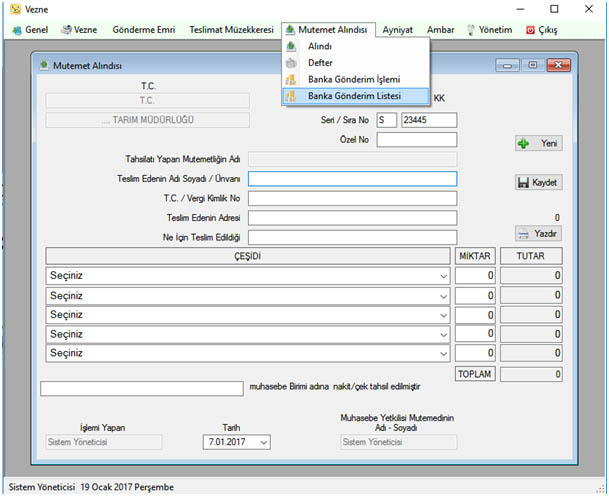Image resolution: width=609 pixels, height=496 pixels.
Task: Expand the second Seçiniz çeşidi dropdown
Action: point(444,296)
